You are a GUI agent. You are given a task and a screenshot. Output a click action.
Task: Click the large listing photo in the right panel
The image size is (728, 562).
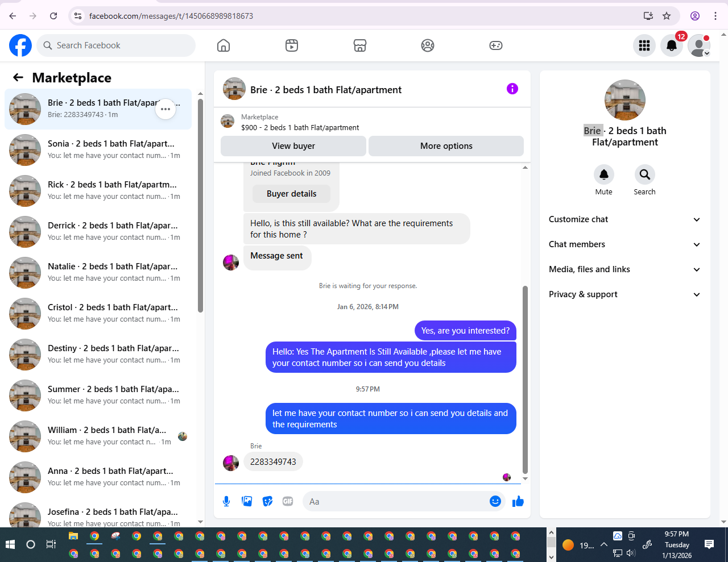click(625, 100)
